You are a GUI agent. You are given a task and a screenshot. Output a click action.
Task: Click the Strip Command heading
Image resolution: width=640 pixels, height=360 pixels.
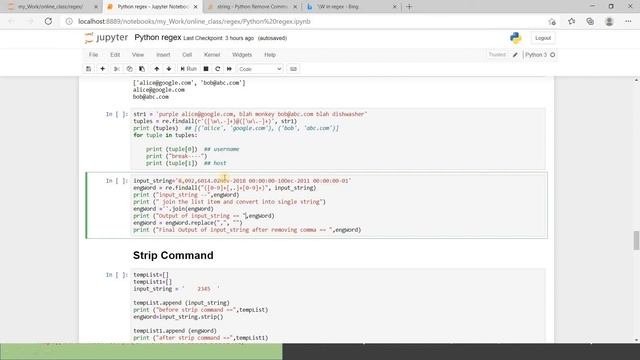pos(173,255)
